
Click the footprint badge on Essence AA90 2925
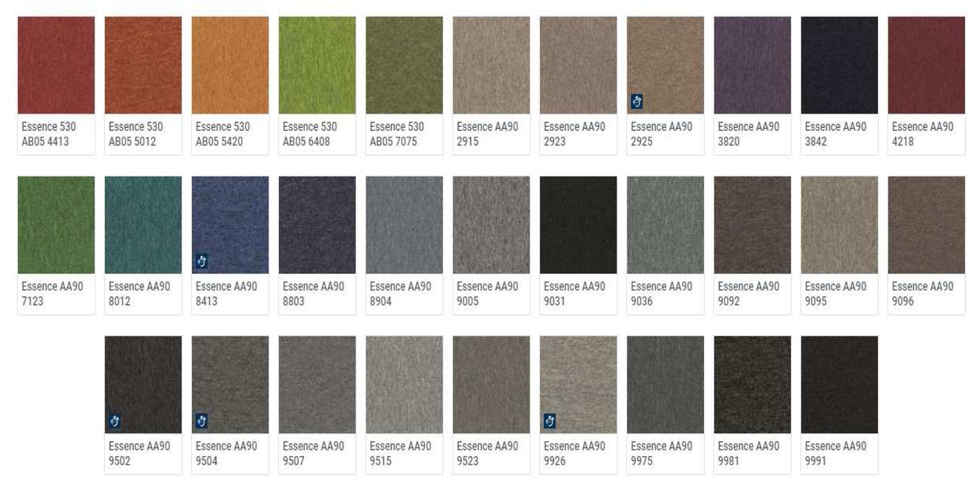coord(638,102)
